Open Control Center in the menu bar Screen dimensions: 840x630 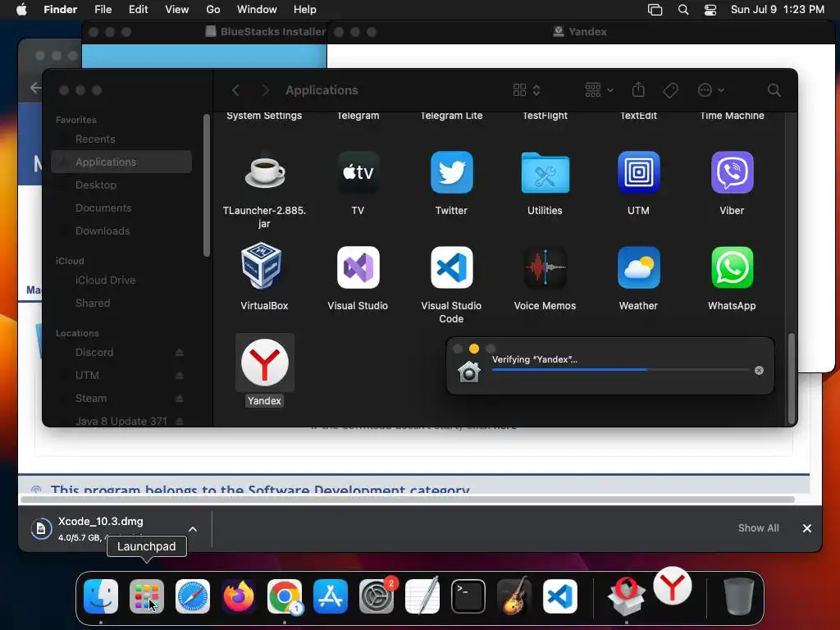pyautogui.click(x=710, y=10)
